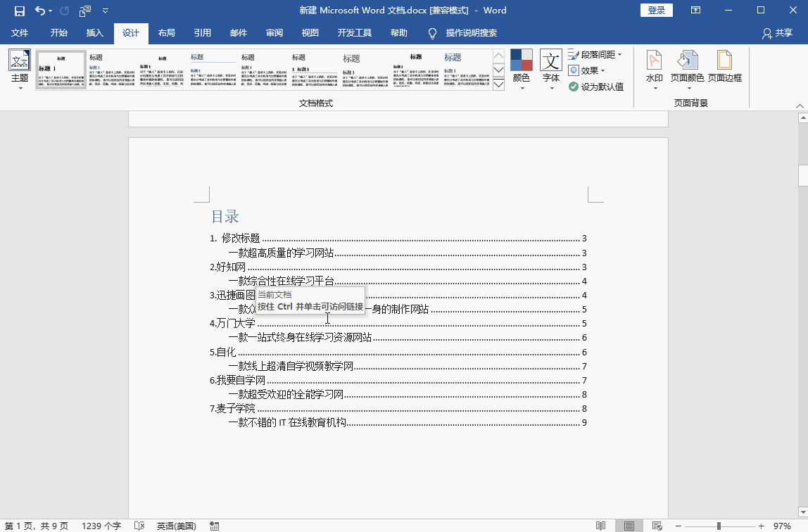Open the References (引用) ribbon tab
Image resolution: width=808 pixels, height=532 pixels.
203,33
